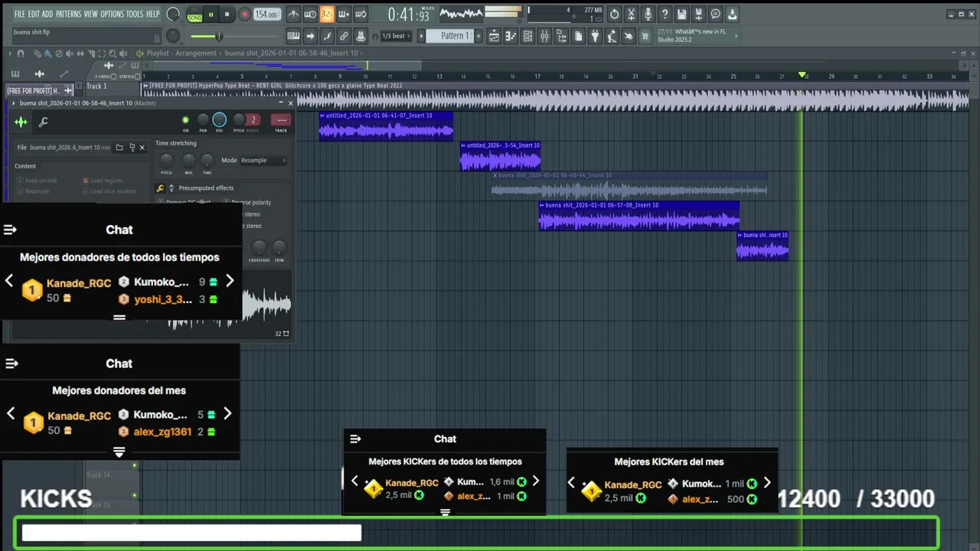
Task: Open the Pattern 1 selector
Action: pyautogui.click(x=450, y=36)
